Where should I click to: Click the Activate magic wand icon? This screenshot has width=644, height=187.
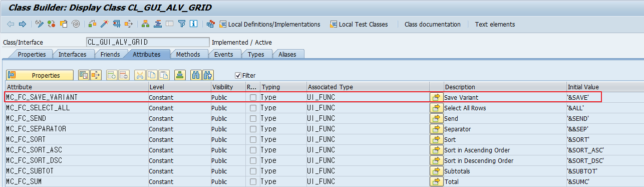click(x=105, y=24)
